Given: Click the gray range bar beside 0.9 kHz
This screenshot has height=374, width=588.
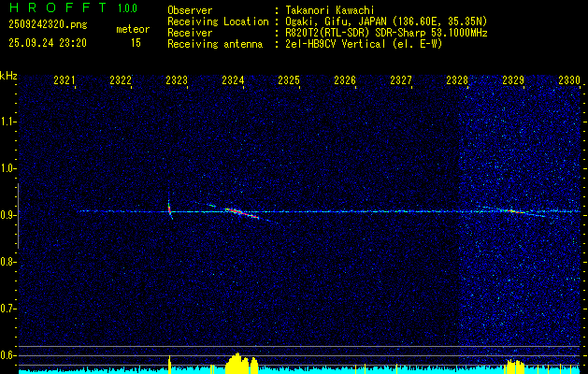Looking at the screenshot, I should tap(19, 216).
